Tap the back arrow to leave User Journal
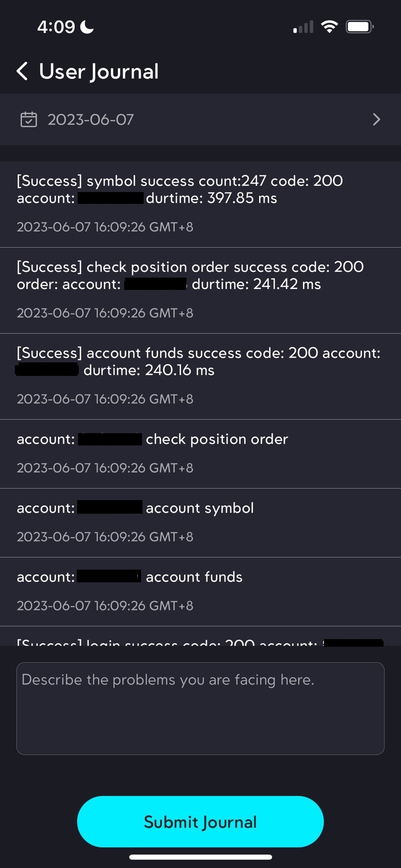The height and width of the screenshot is (868, 401). (21, 71)
